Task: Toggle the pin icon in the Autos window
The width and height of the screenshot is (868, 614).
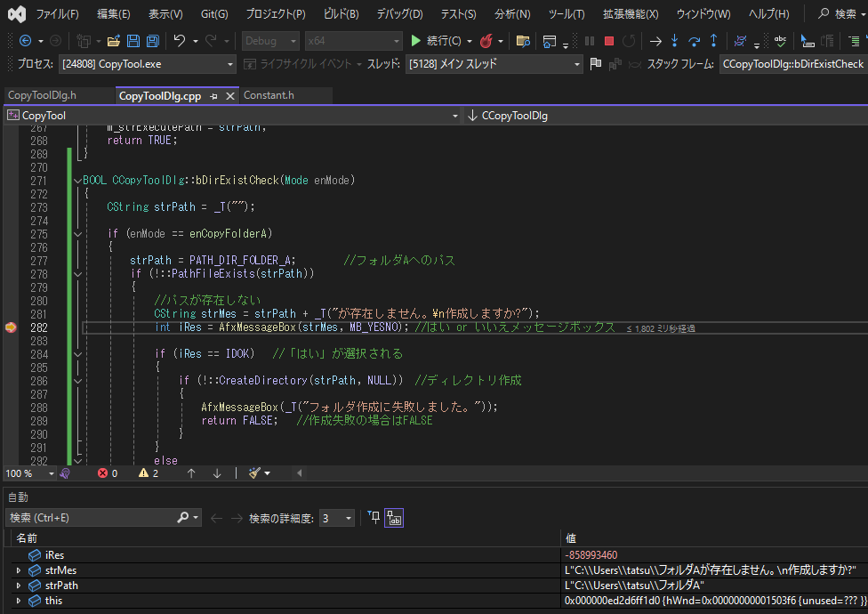Action: point(374,518)
